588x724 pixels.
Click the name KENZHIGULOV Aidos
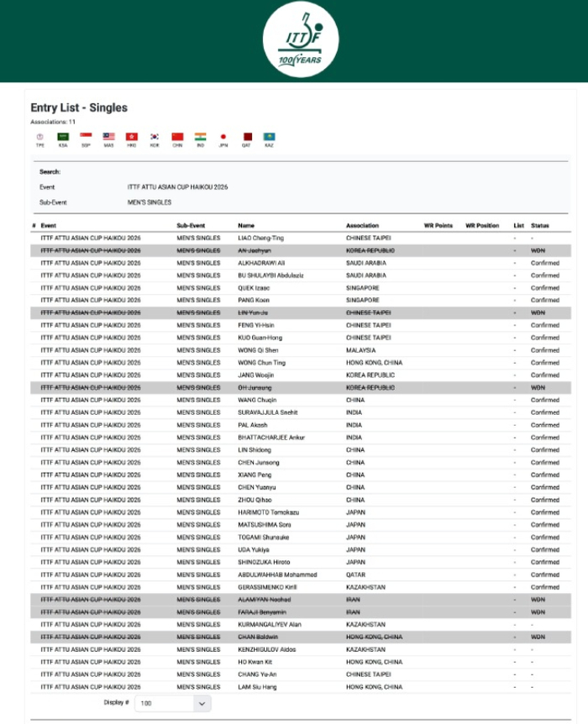[x=267, y=649]
